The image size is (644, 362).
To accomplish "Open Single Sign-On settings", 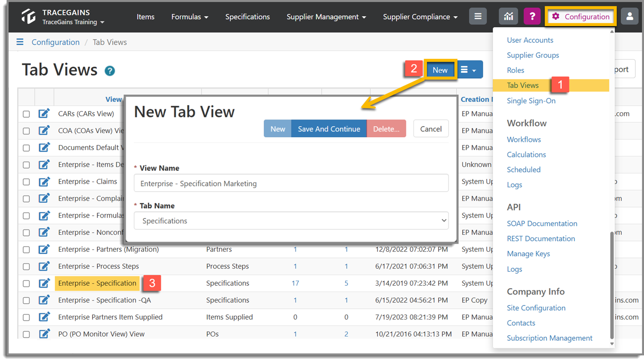I will (x=531, y=101).
